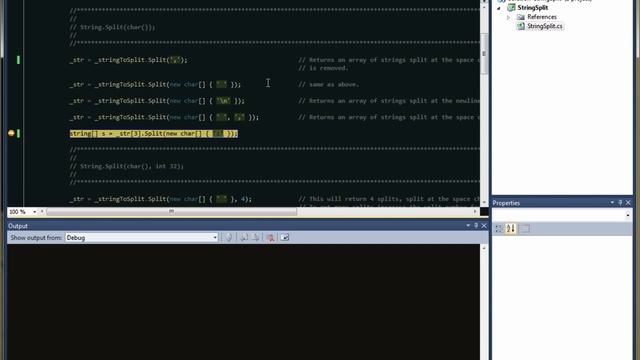
Task: Click the Split line ending with ', 4);'
Action: 160,199
